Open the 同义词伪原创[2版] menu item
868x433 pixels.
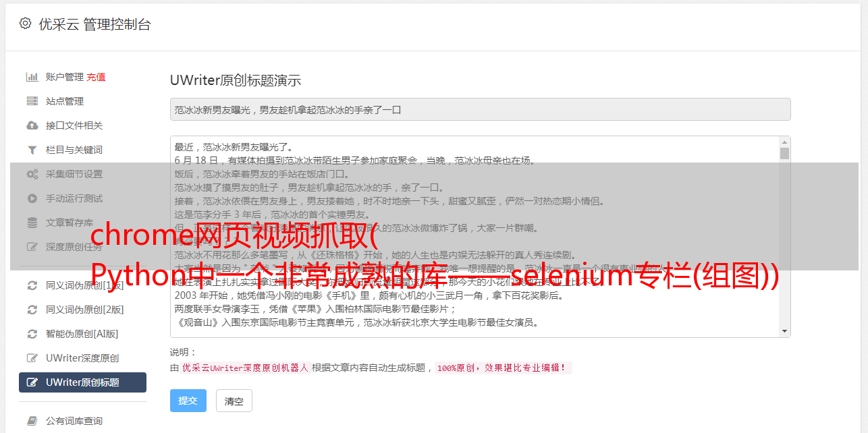click(84, 310)
